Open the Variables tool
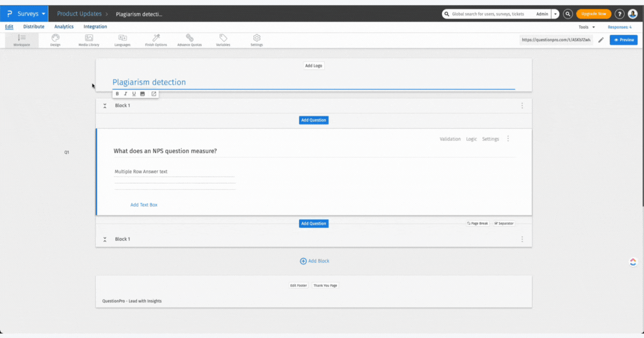Screen dimensions: 644x338 223,40
